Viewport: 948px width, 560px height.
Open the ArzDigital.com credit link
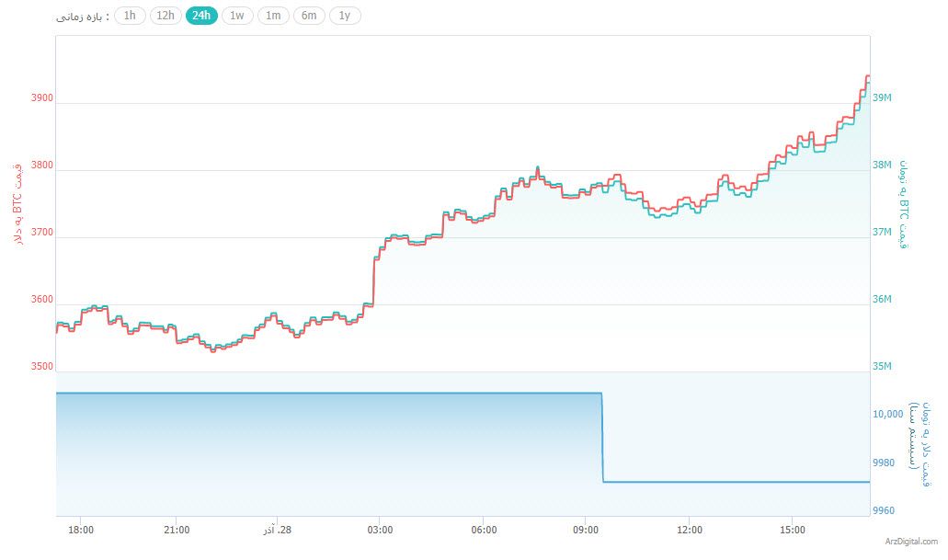[x=911, y=543]
